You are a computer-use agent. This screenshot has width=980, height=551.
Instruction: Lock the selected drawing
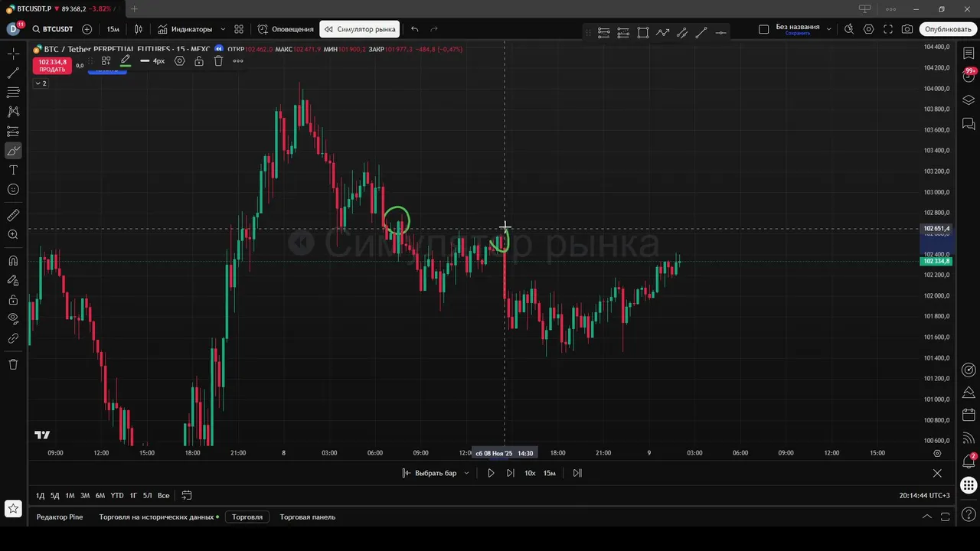(x=199, y=60)
